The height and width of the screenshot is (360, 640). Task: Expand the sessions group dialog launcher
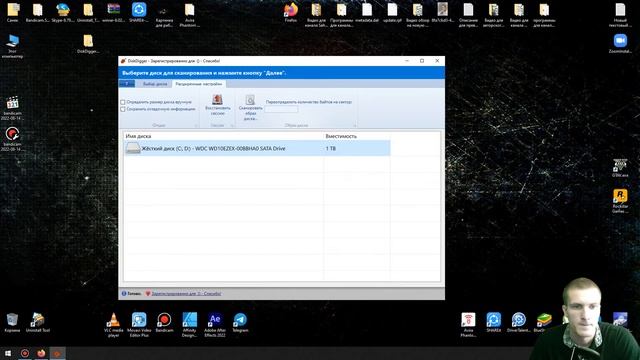coord(232,126)
